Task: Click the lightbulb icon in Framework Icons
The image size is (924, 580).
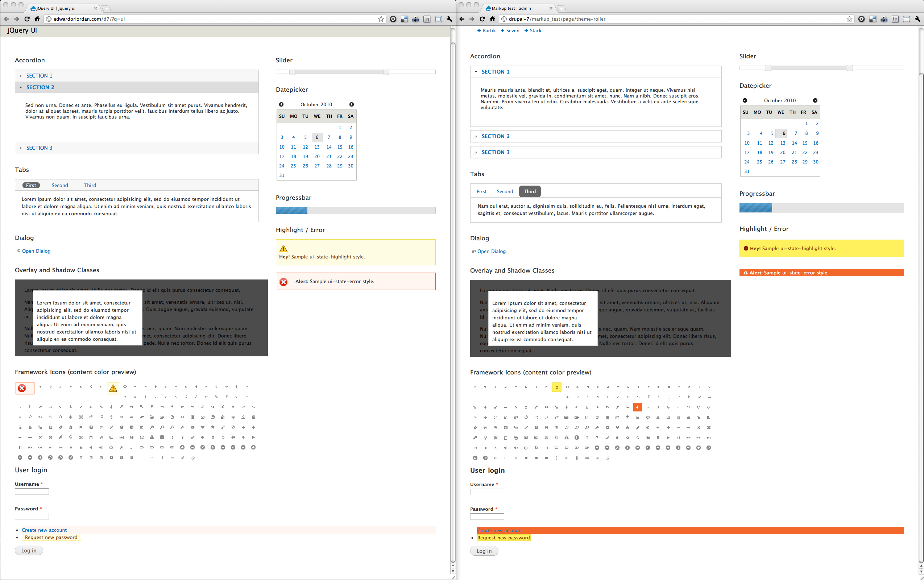Action: [x=71, y=438]
